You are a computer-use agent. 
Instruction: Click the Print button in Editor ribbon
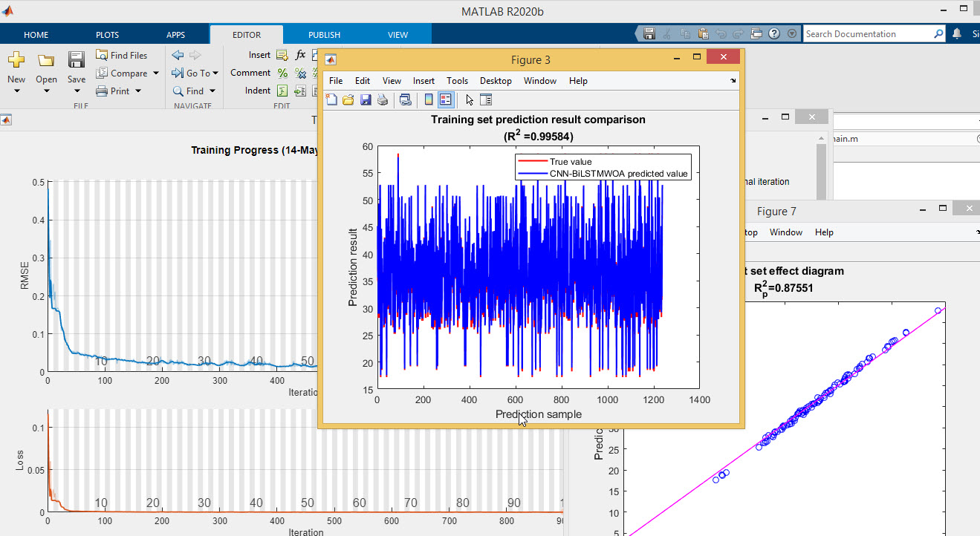click(114, 91)
